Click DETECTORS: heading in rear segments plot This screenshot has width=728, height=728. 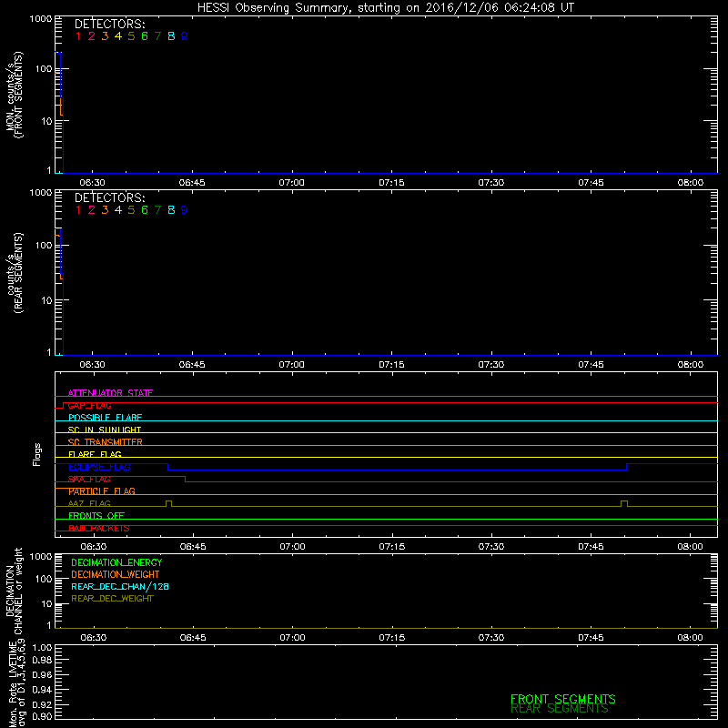(110, 197)
